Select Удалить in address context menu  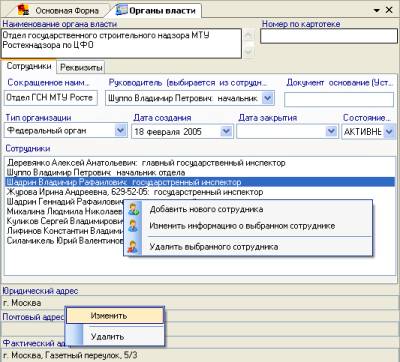point(115,337)
